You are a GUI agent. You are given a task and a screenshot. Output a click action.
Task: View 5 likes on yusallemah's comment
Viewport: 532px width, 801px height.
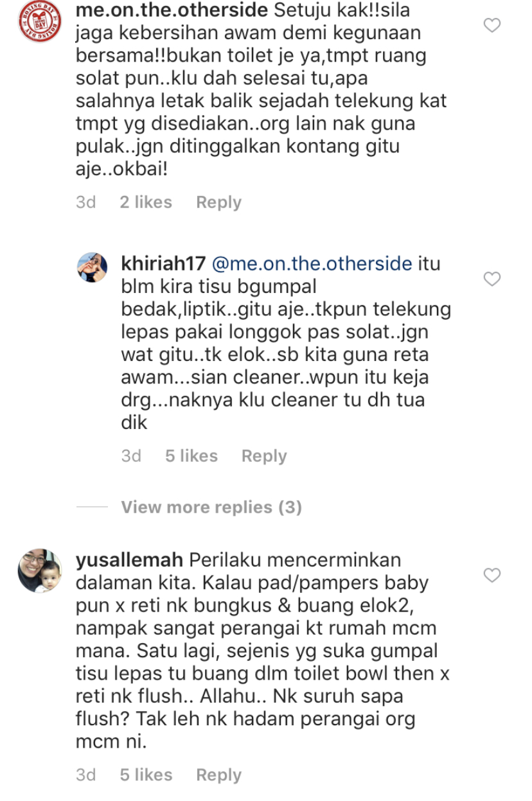(x=146, y=775)
